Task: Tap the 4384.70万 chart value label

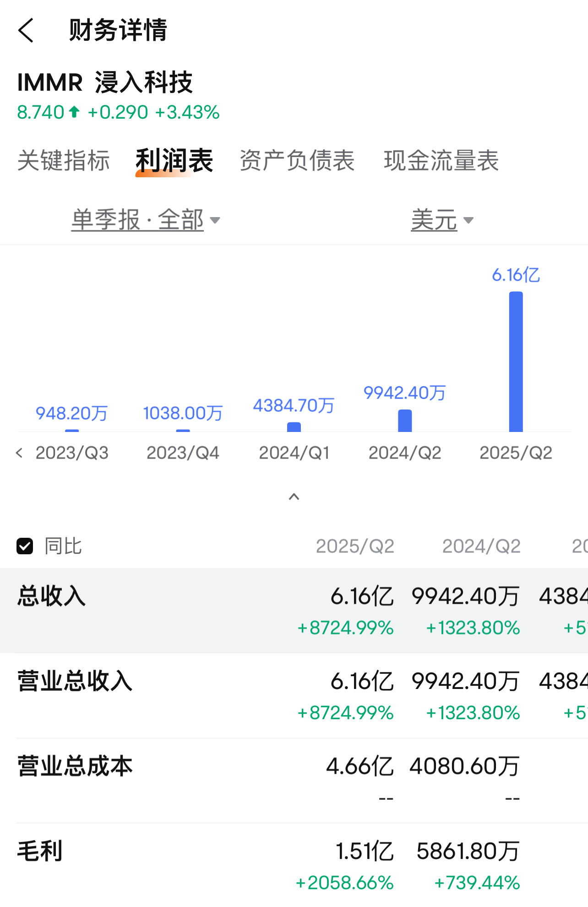Action: pos(294,405)
